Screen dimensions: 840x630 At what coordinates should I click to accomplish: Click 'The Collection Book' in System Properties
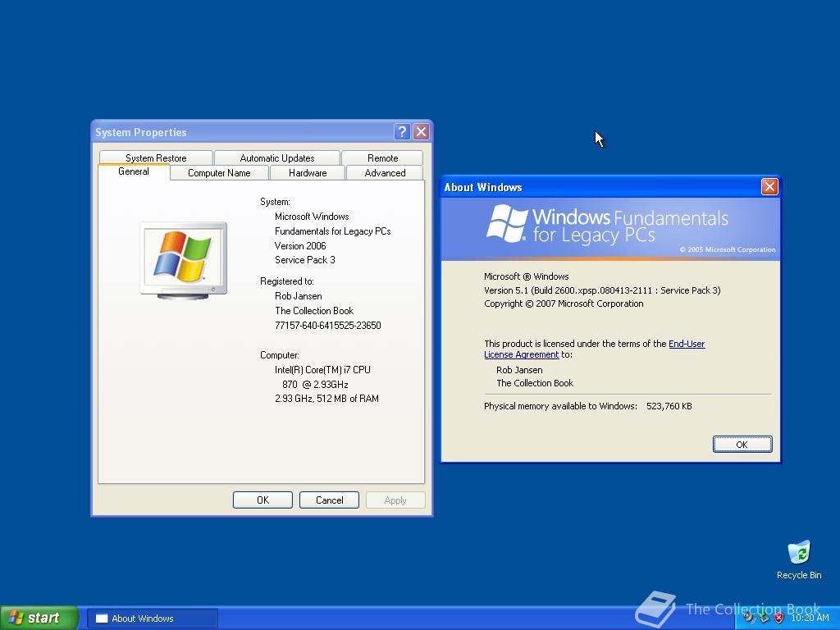pyautogui.click(x=314, y=311)
